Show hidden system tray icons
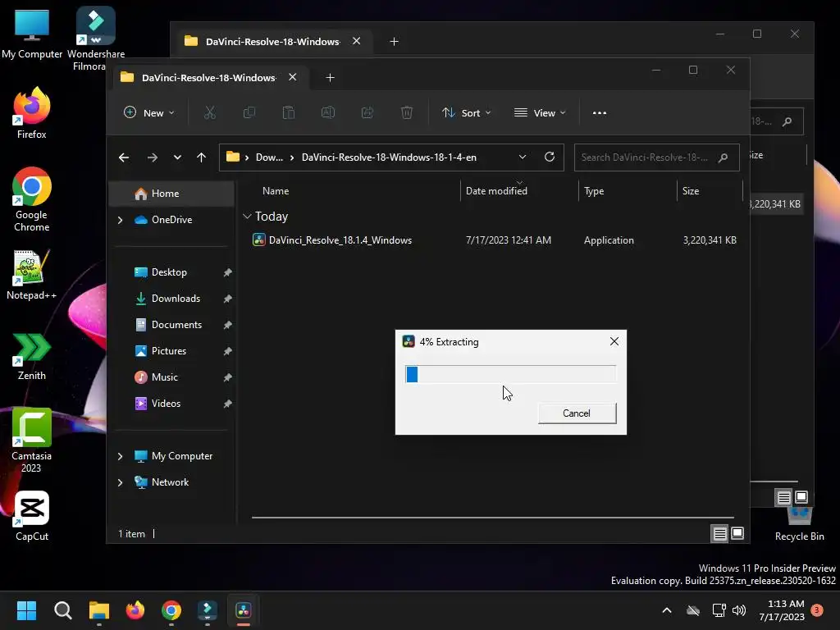The image size is (840, 630). [x=667, y=610]
